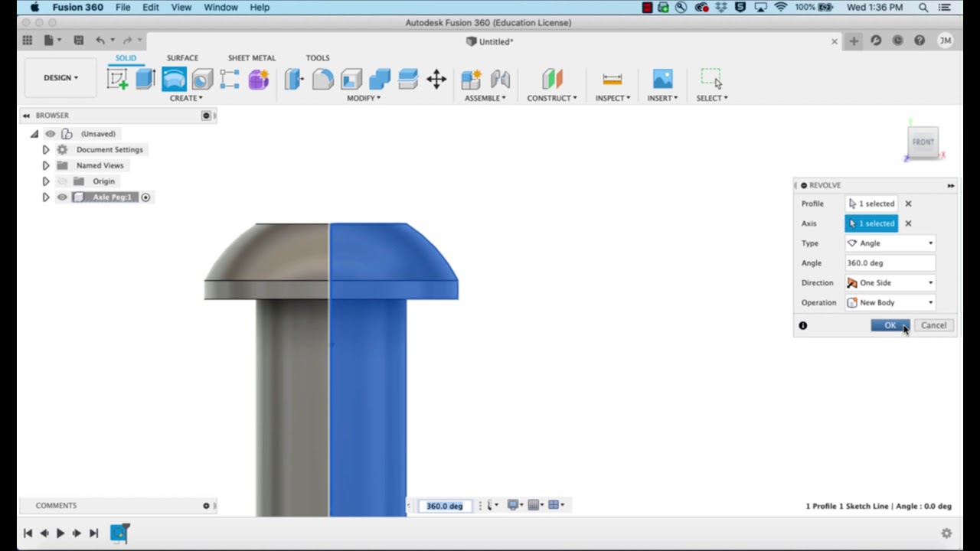
Task: Open the Edit menu
Action: 151,7
